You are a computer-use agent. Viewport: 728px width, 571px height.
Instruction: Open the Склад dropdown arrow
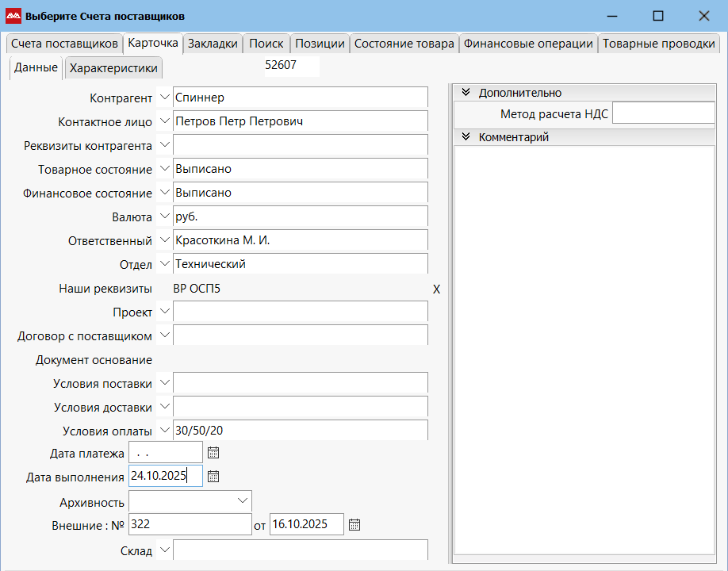pyautogui.click(x=164, y=550)
